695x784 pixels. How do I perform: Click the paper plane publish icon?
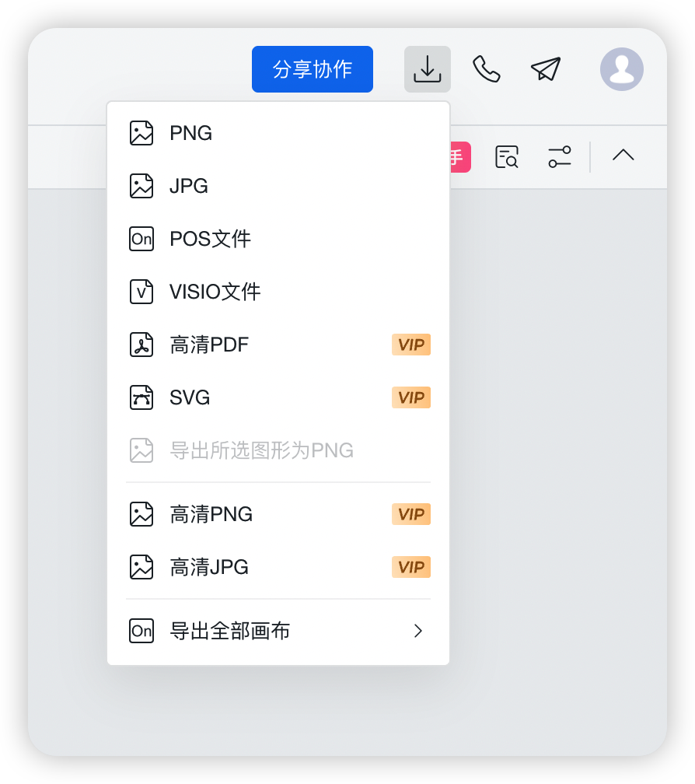point(546,69)
